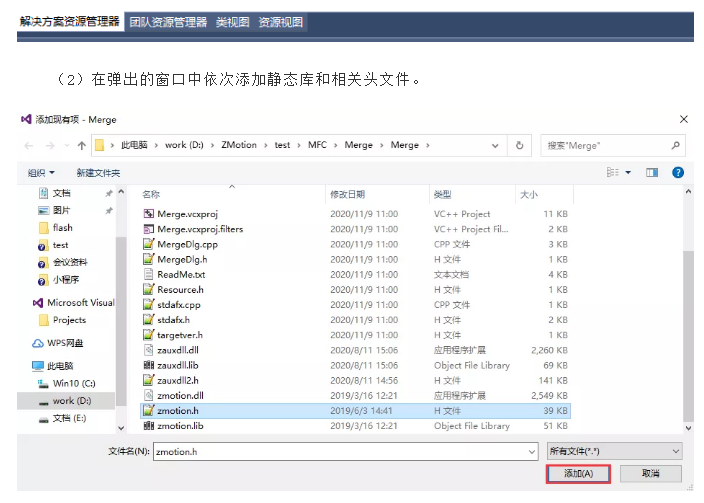Open the 所有文件(*.*) file type dropdown

coord(615,451)
